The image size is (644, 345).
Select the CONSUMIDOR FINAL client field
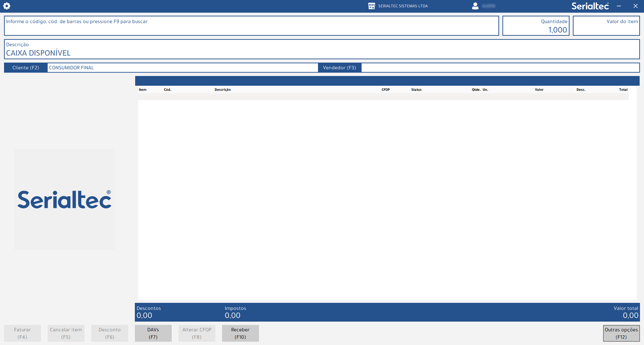(x=182, y=68)
